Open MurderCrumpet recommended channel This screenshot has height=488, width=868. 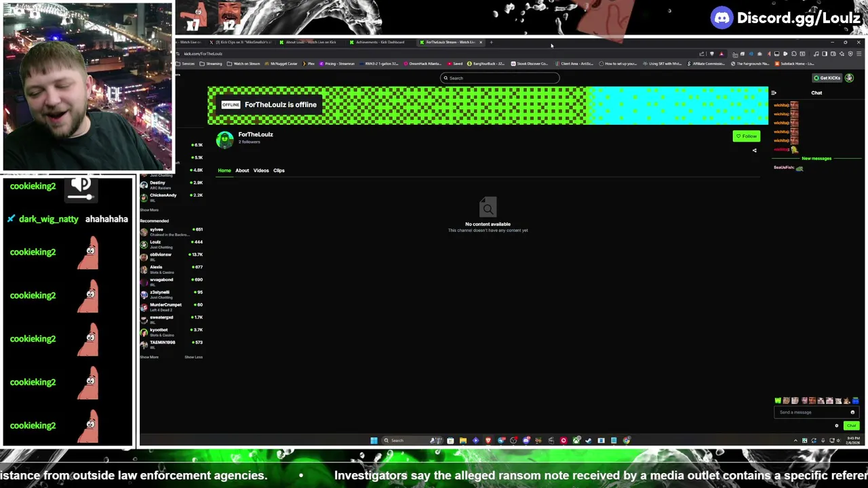170,306
